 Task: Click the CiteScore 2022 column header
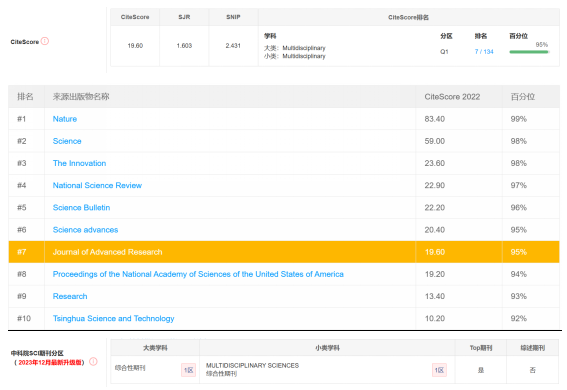[452, 97]
